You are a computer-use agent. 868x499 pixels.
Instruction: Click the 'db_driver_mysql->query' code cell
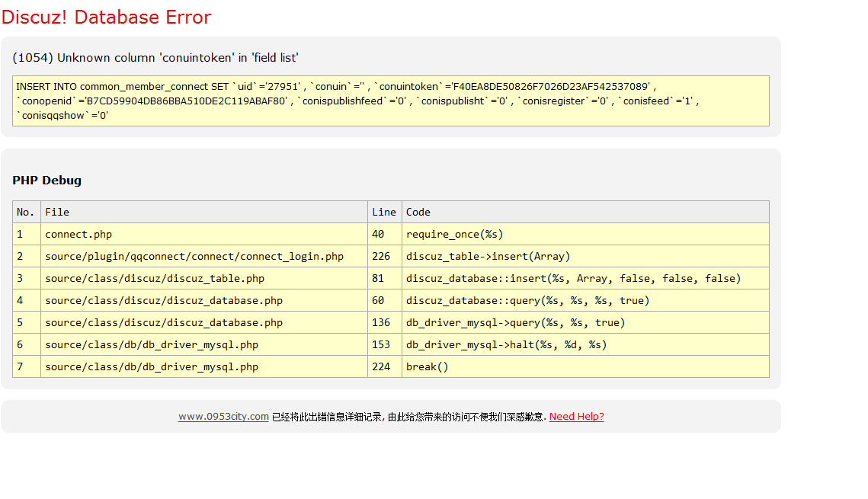click(x=586, y=322)
